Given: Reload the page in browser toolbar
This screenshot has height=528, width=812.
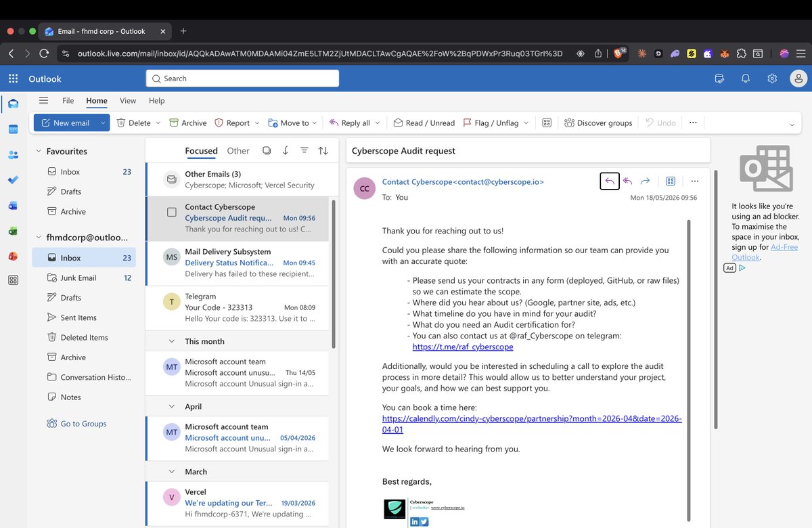Looking at the screenshot, I should pyautogui.click(x=44, y=53).
